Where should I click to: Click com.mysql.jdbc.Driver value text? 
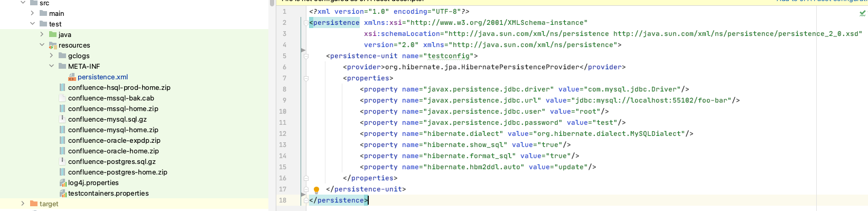pyautogui.click(x=632, y=89)
